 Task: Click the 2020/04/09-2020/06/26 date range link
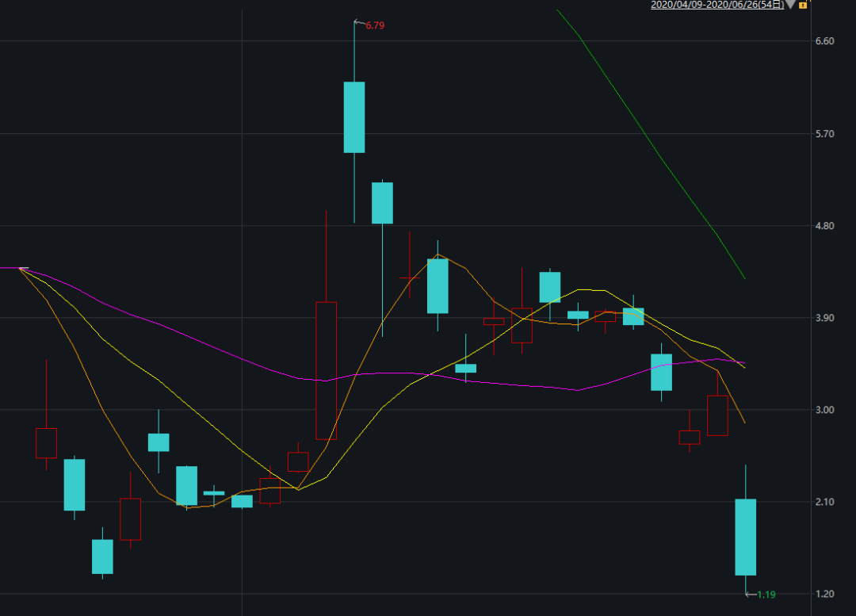(717, 5)
